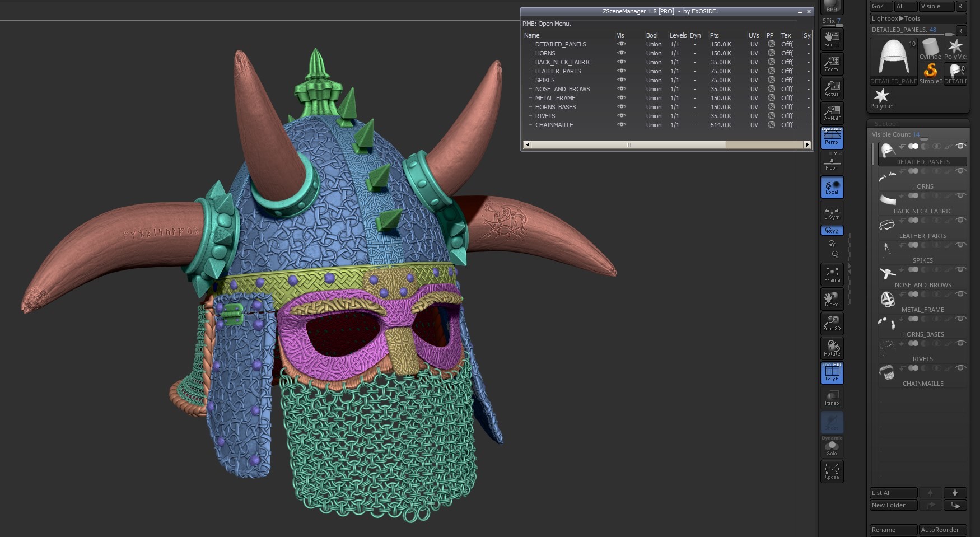Click the New Folder button
Viewport: 980px width, 537px height.
point(893,505)
